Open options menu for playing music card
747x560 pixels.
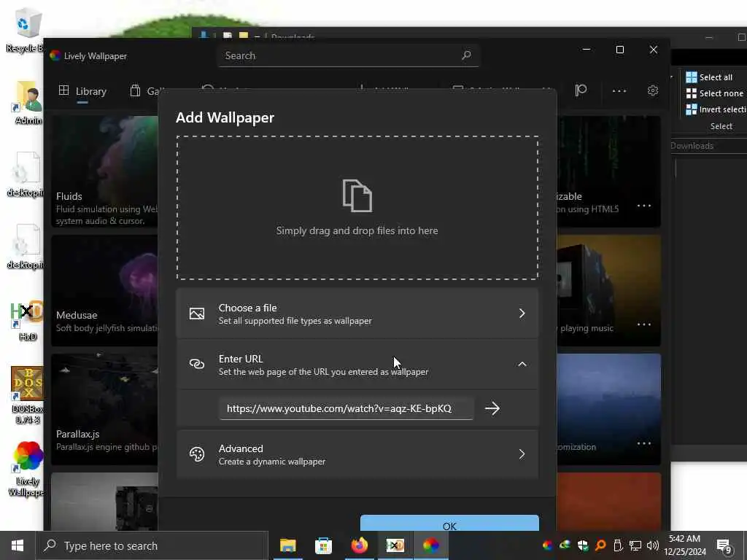point(643,324)
